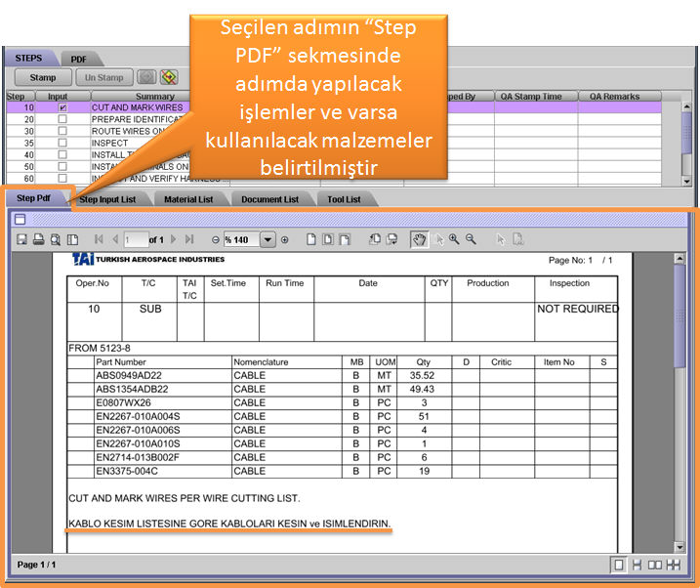This screenshot has width=700, height=588.
Task: Click the Un Stamp button
Action: pyautogui.click(x=104, y=77)
